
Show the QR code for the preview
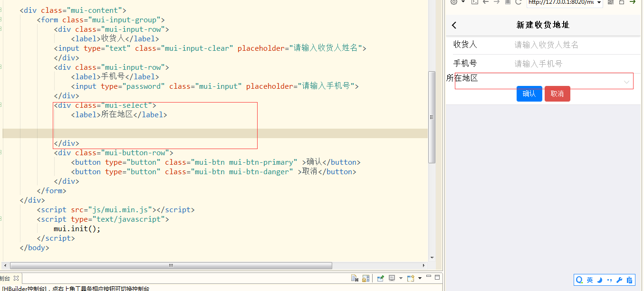click(x=611, y=2)
